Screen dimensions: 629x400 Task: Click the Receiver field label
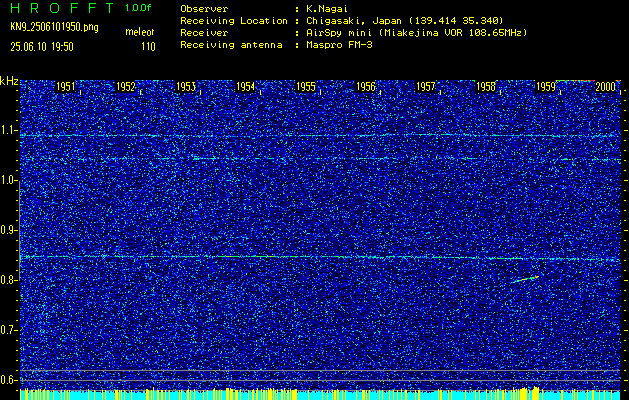point(204,33)
